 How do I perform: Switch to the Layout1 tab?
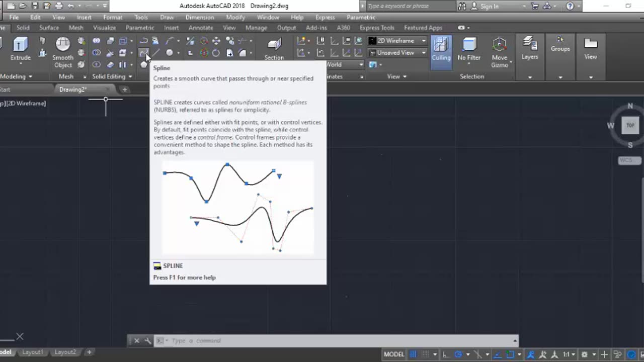32,352
